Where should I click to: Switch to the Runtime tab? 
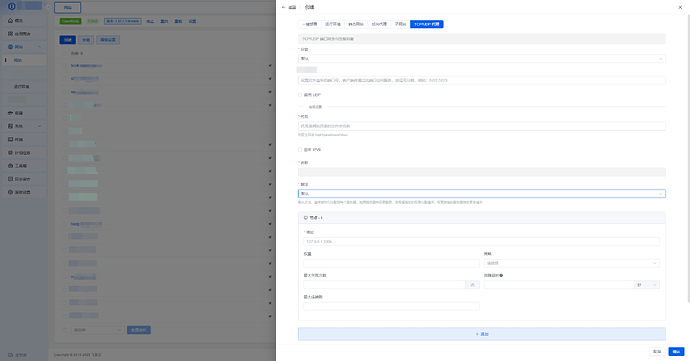pyautogui.click(x=333, y=24)
